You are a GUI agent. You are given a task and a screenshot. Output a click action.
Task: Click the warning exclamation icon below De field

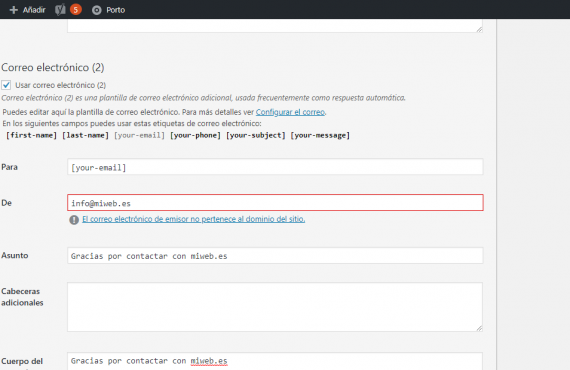pyautogui.click(x=74, y=220)
